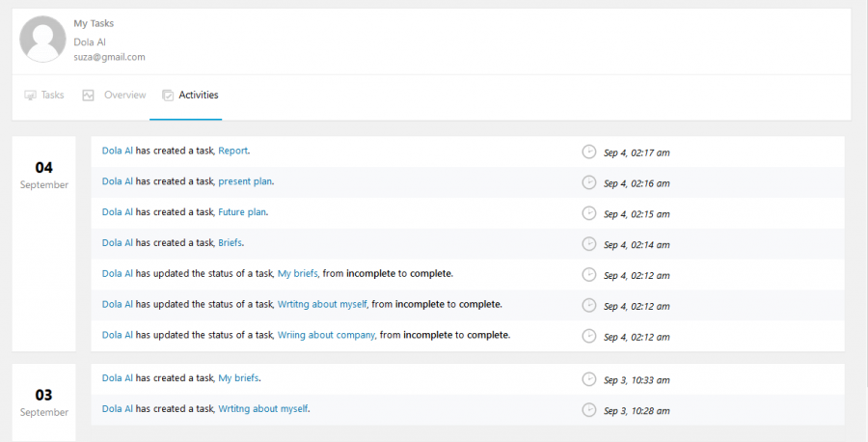Viewport: 868px width, 442px height.
Task: Click clock icon beside Sep 4, 02:16 am
Action: (589, 182)
